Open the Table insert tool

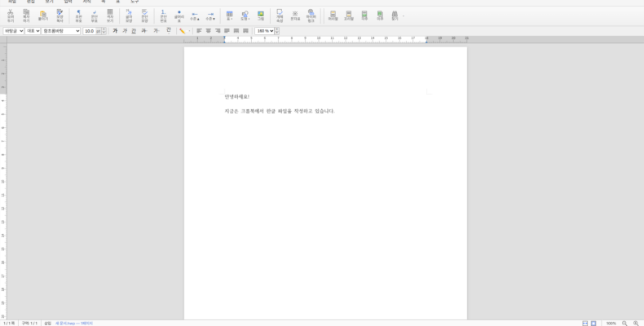point(229,15)
